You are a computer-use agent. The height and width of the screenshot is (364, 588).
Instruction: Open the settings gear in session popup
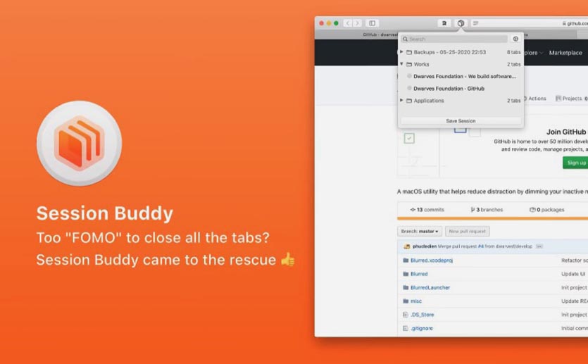(x=515, y=39)
